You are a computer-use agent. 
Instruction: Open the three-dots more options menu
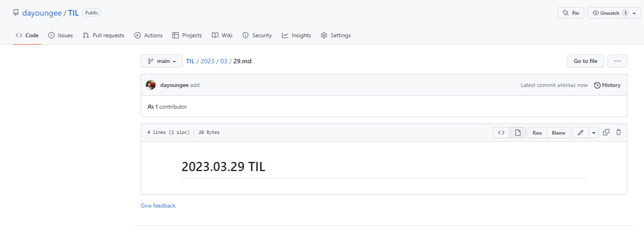click(617, 61)
